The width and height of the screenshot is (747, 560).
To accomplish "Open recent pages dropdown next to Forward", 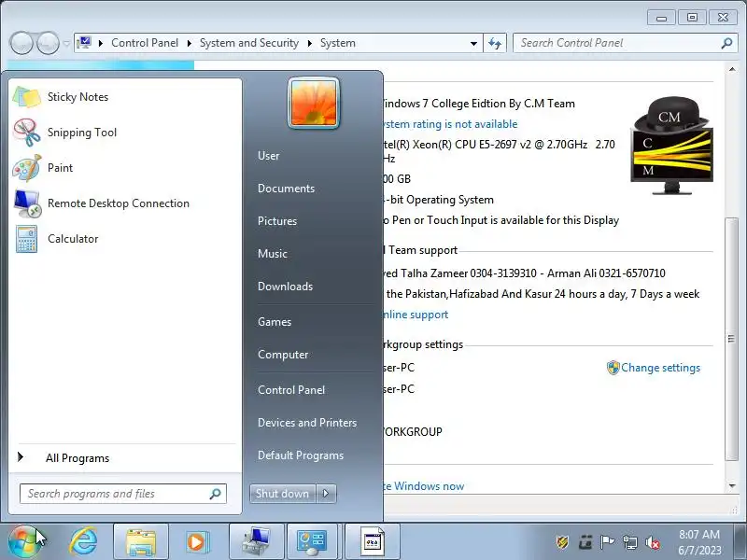I will [66, 43].
